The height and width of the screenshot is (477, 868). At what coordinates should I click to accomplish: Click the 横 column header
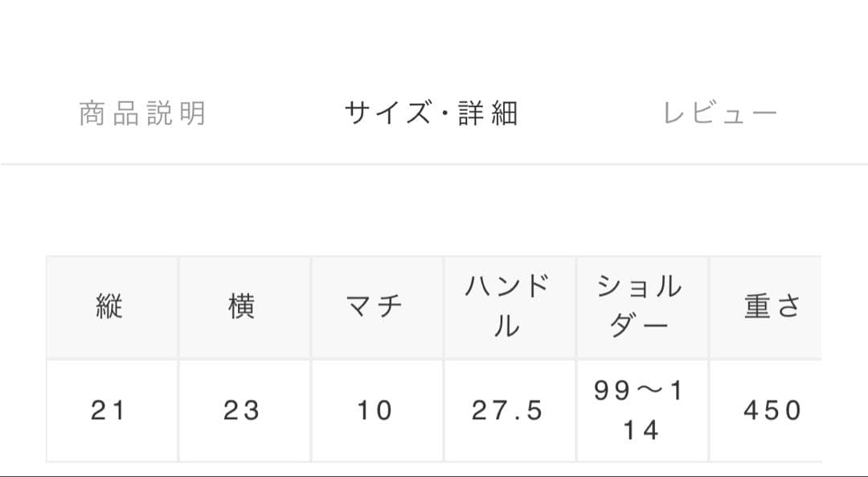(244, 306)
